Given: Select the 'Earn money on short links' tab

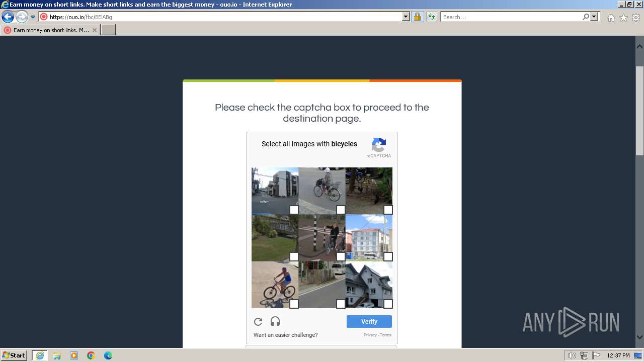Looking at the screenshot, I should pyautogui.click(x=51, y=30).
